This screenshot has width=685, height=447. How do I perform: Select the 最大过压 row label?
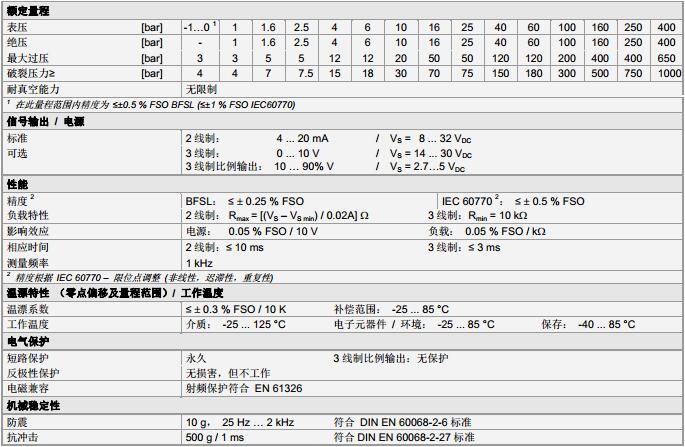(27, 58)
